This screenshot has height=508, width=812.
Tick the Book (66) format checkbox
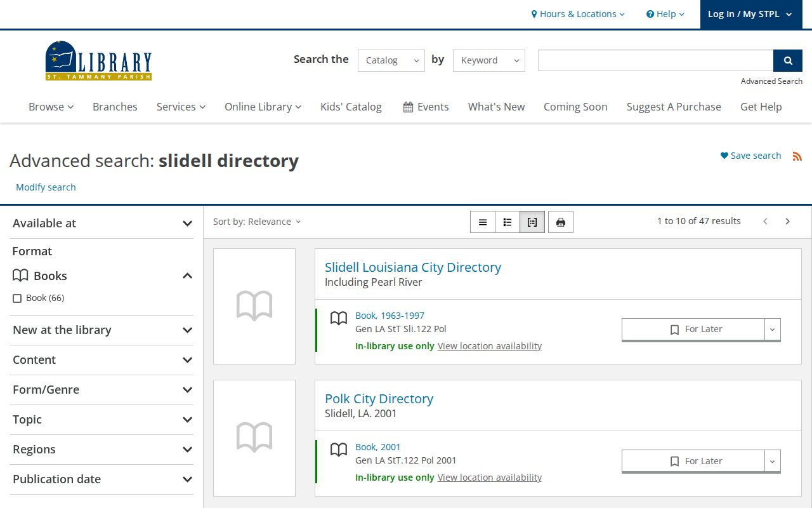17,298
